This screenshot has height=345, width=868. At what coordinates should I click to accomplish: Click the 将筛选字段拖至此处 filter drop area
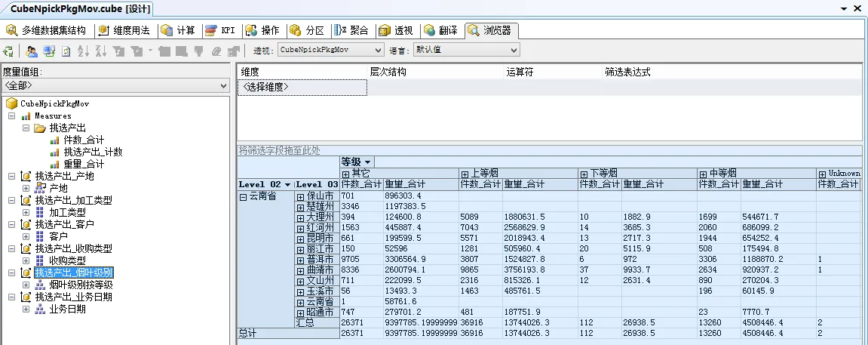[x=280, y=150]
